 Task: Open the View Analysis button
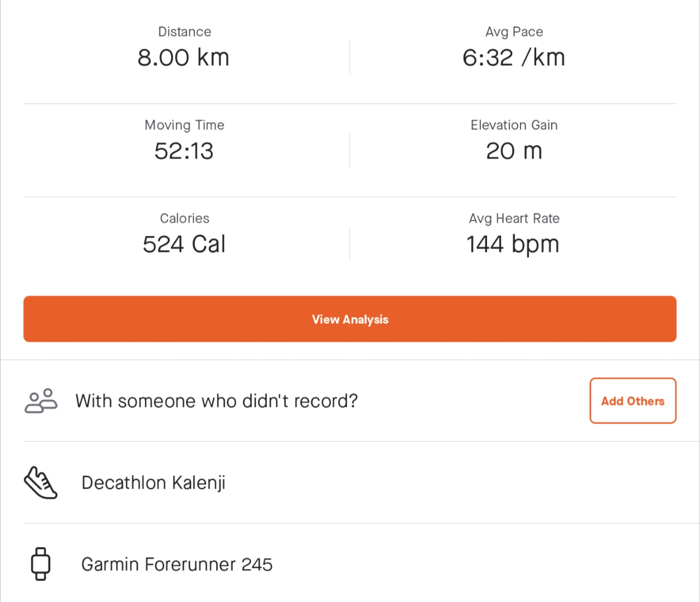(x=350, y=319)
